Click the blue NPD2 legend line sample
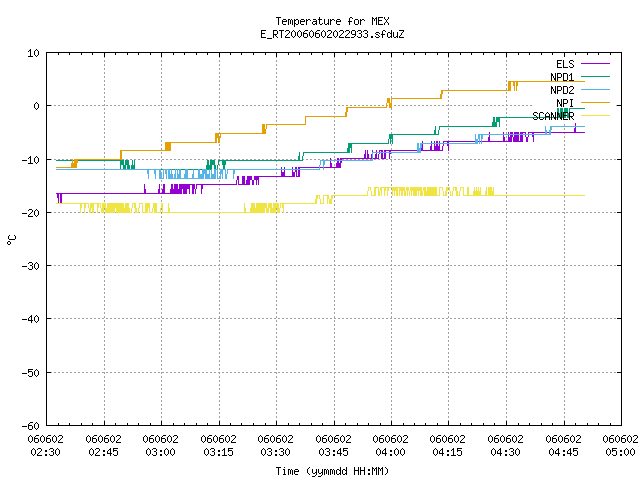Viewport: 640px width, 480px height. 595,89
